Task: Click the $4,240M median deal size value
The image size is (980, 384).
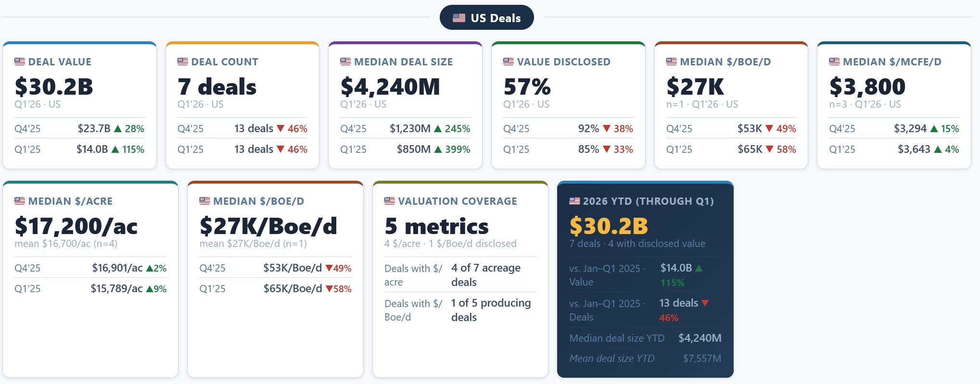Action: pos(390,87)
